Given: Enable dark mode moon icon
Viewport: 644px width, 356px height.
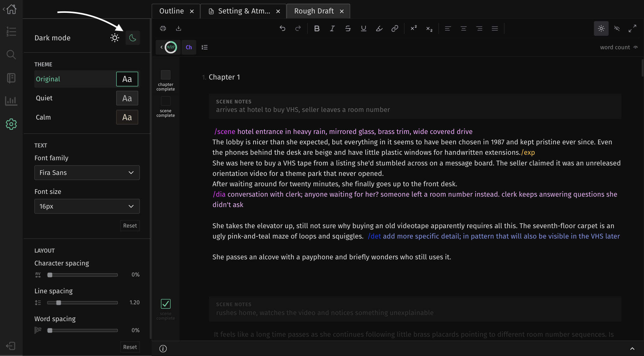Looking at the screenshot, I should 133,38.
